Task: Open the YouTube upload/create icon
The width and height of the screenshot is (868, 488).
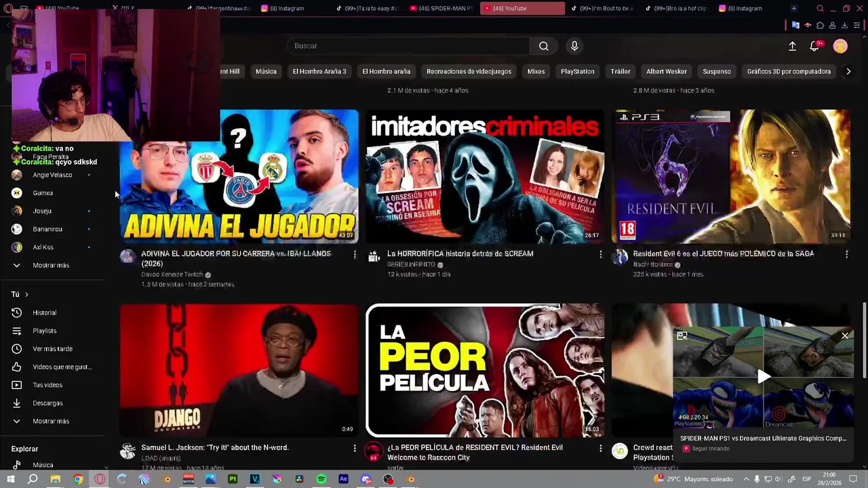Action: [792, 46]
